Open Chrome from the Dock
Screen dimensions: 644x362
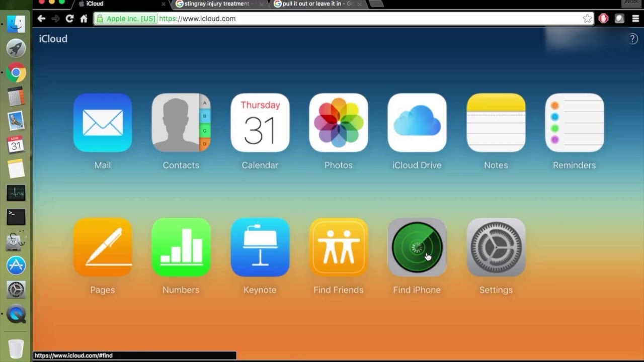[x=16, y=73]
